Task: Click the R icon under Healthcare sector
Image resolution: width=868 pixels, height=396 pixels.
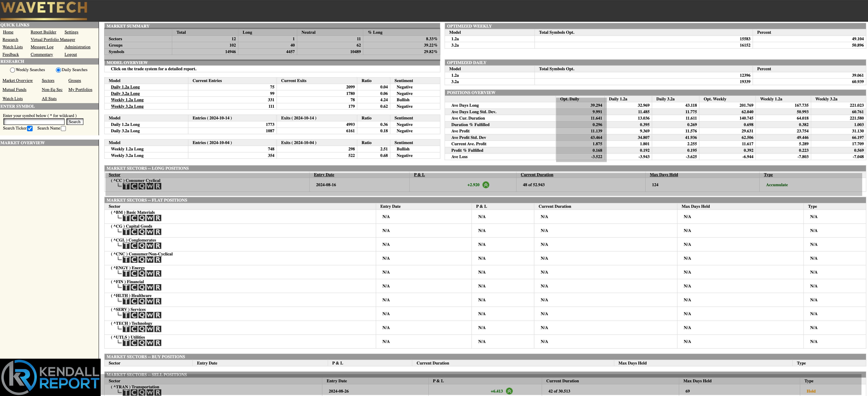Action: click(x=158, y=301)
